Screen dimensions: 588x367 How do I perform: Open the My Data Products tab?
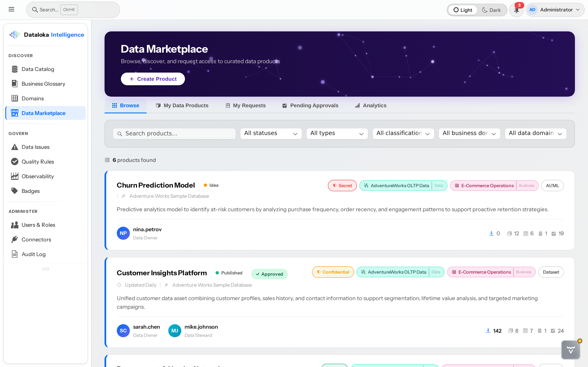(182, 105)
